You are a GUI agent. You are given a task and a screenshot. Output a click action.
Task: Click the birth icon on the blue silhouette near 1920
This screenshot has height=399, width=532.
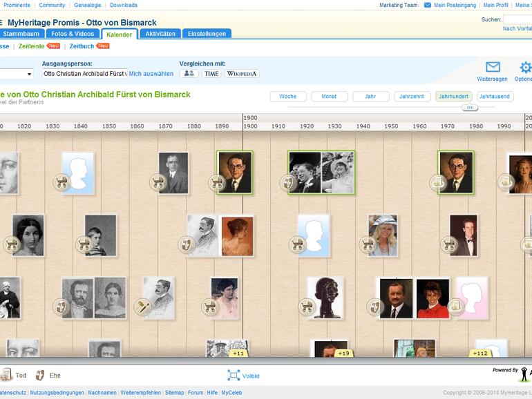297,244
